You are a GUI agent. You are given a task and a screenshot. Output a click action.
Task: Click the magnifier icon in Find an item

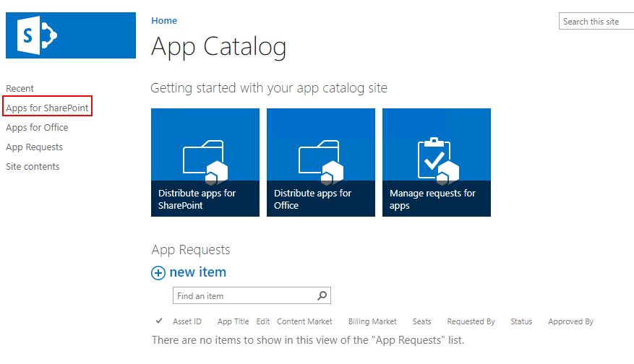322,295
